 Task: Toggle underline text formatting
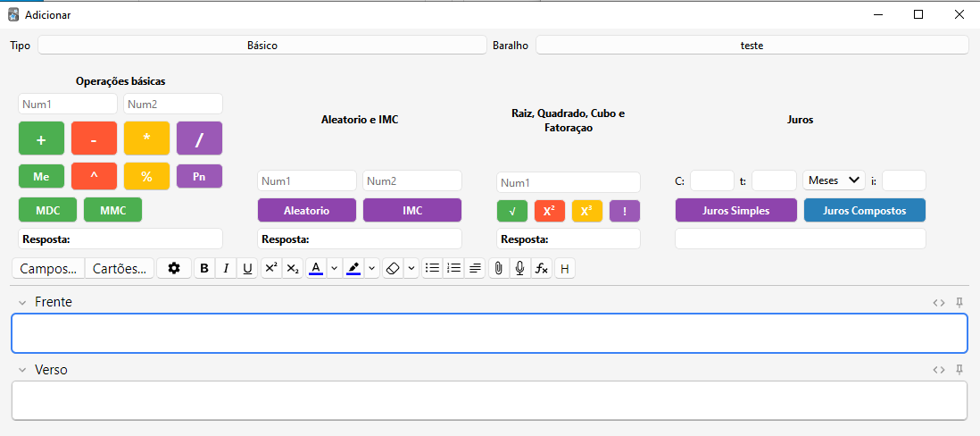[x=247, y=268]
